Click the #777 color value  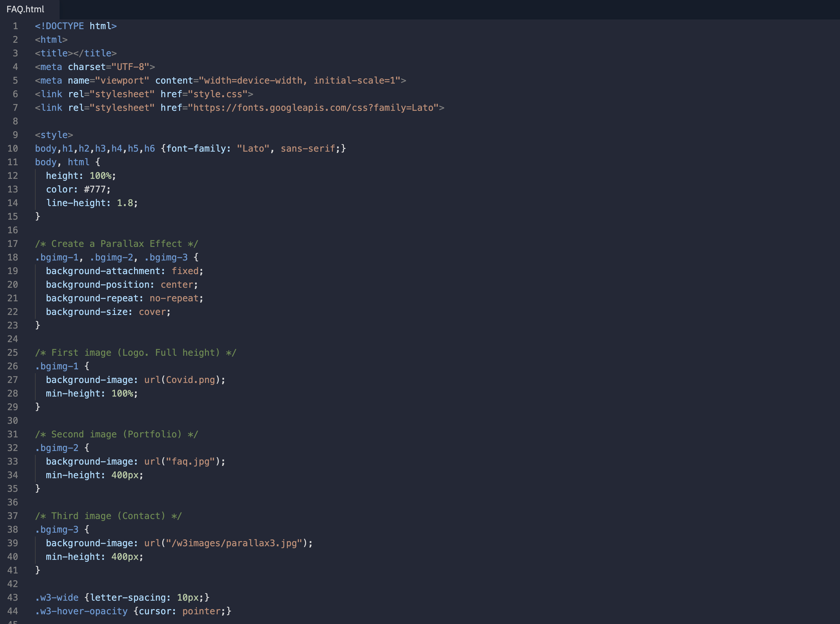95,189
